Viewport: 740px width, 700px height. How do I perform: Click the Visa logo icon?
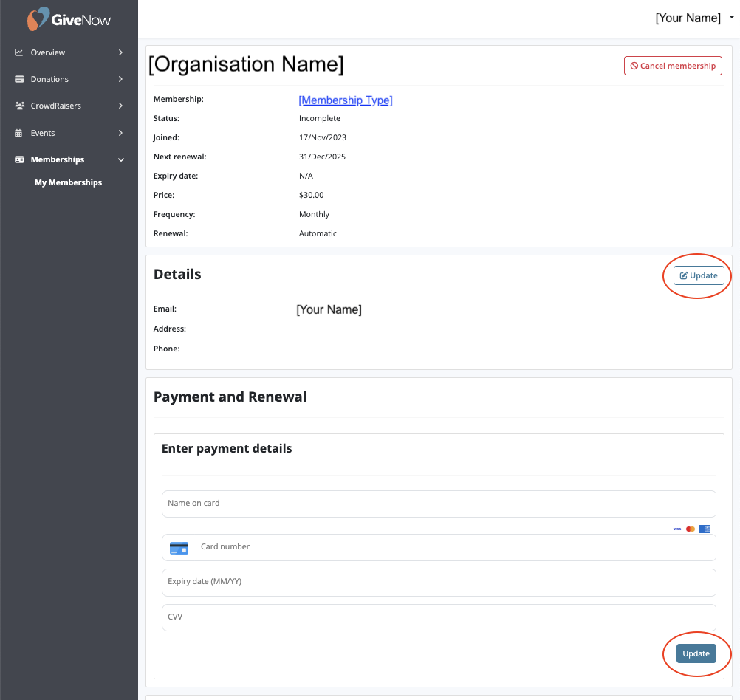point(676,529)
